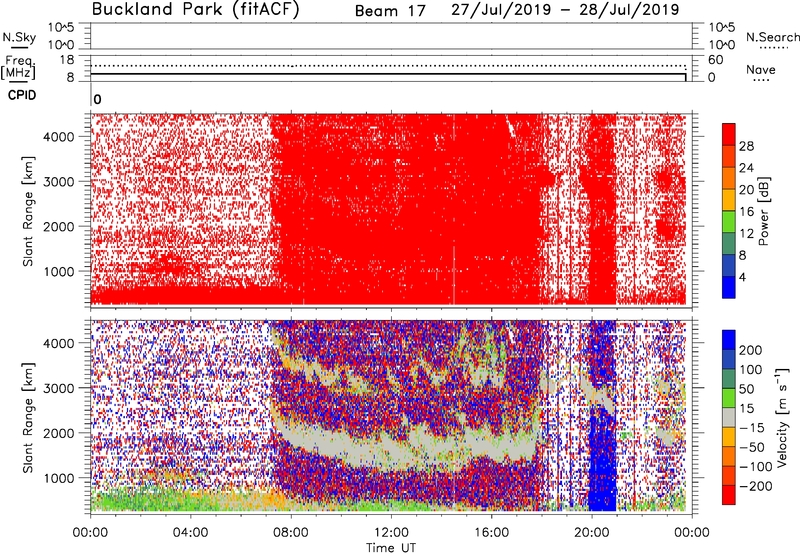Click the "24" tick on Power colorbar
This screenshot has height=554, width=800.
pos(746,168)
